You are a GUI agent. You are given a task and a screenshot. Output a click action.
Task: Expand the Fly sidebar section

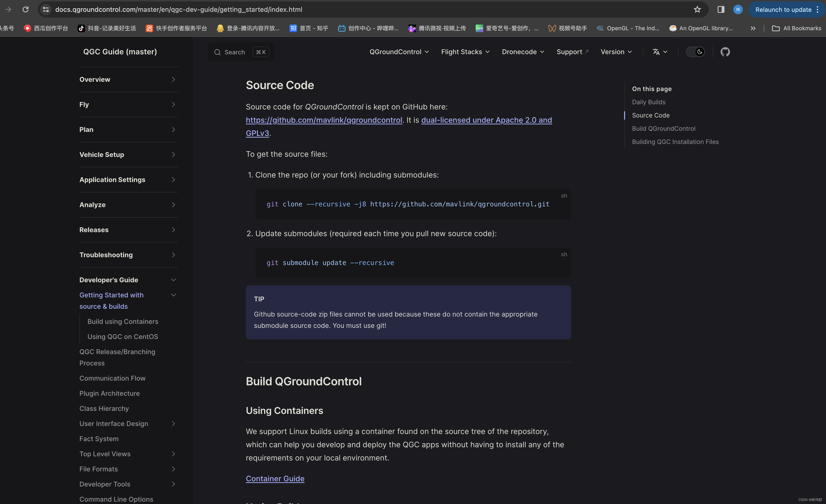click(128, 104)
